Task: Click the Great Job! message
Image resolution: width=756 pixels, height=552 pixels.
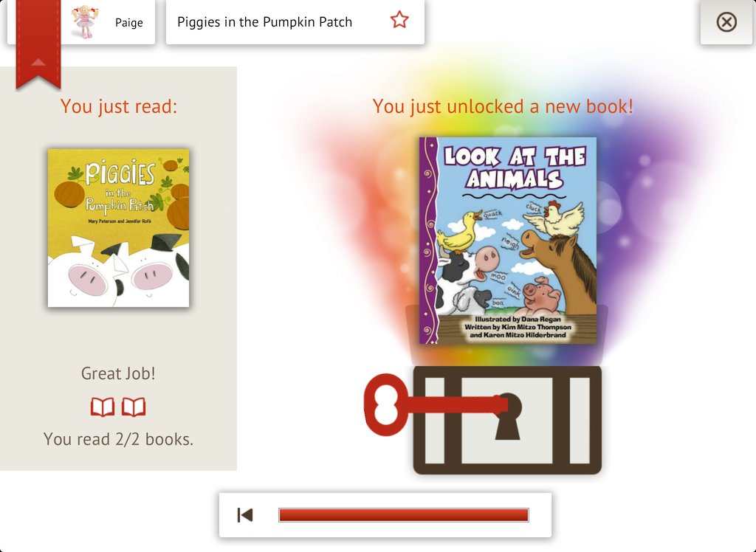Action: 118,373
